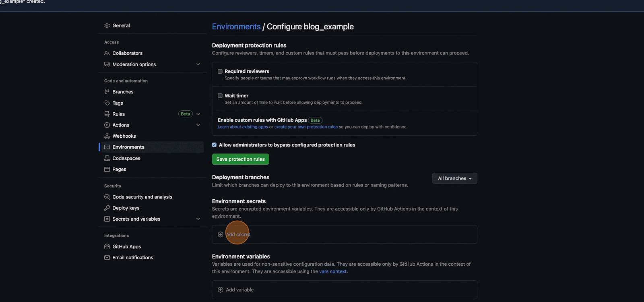Click the Code security shield icon
This screenshot has height=302, width=644.
pyautogui.click(x=107, y=197)
